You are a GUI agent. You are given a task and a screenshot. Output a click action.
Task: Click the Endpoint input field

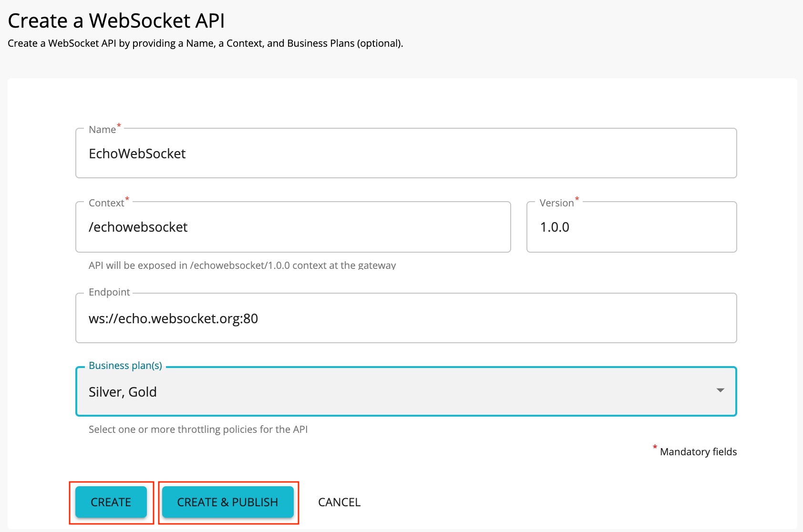[405, 318]
